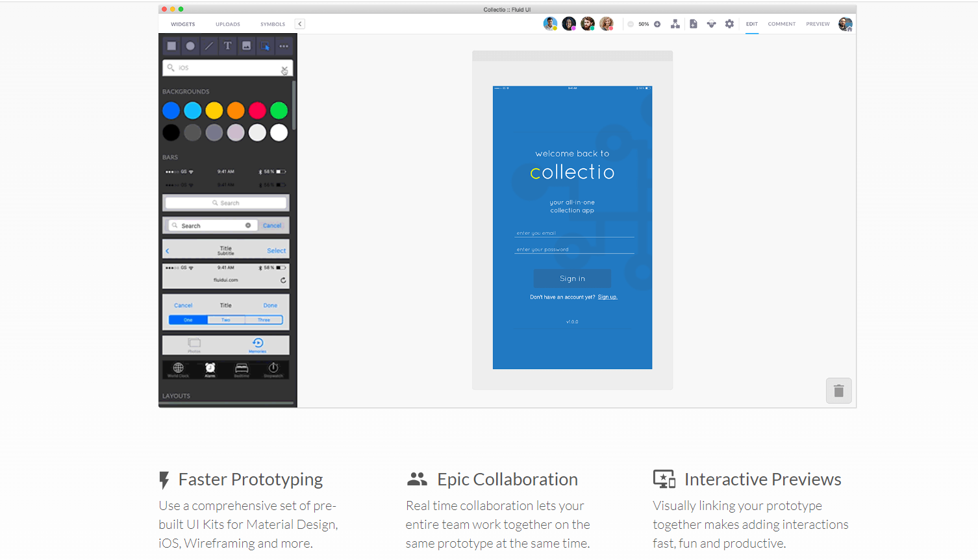Switch to the Uploads tab
Image resolution: width=978 pixels, height=560 pixels.
[228, 24]
